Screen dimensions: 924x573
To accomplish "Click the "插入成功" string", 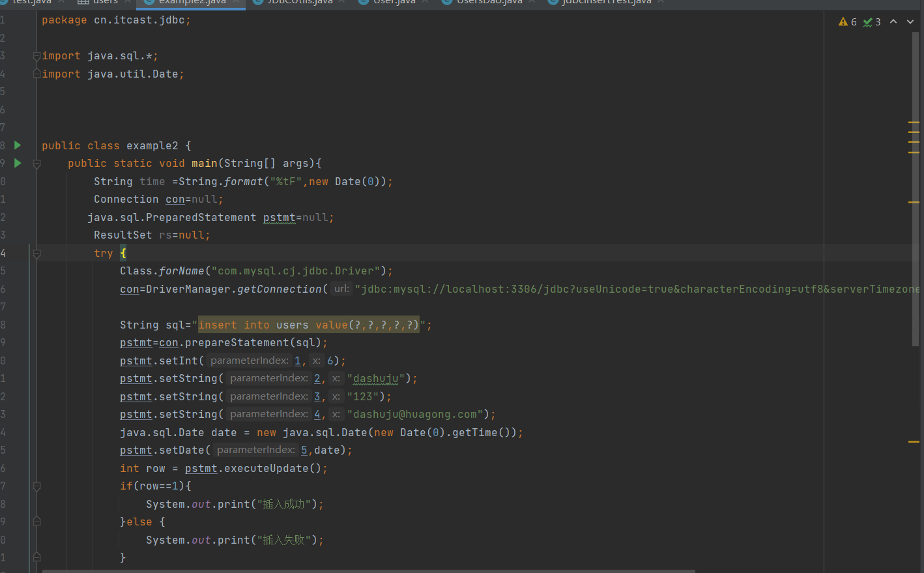I will (x=283, y=504).
